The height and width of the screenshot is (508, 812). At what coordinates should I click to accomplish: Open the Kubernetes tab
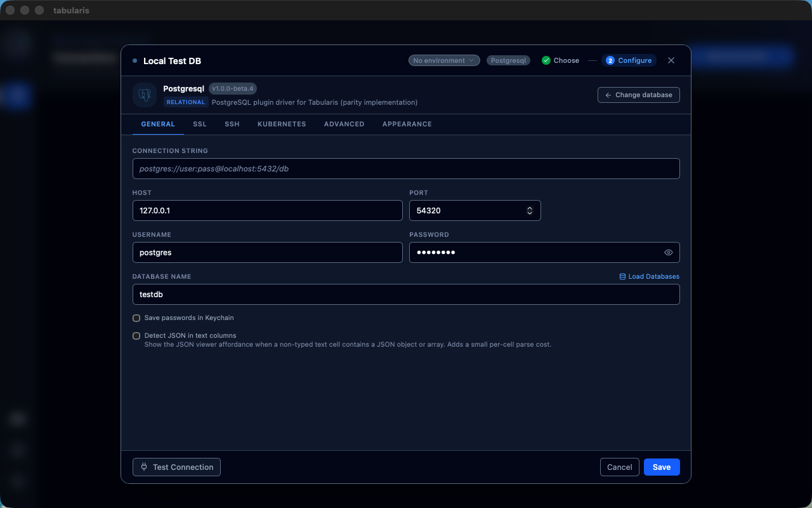[282, 124]
